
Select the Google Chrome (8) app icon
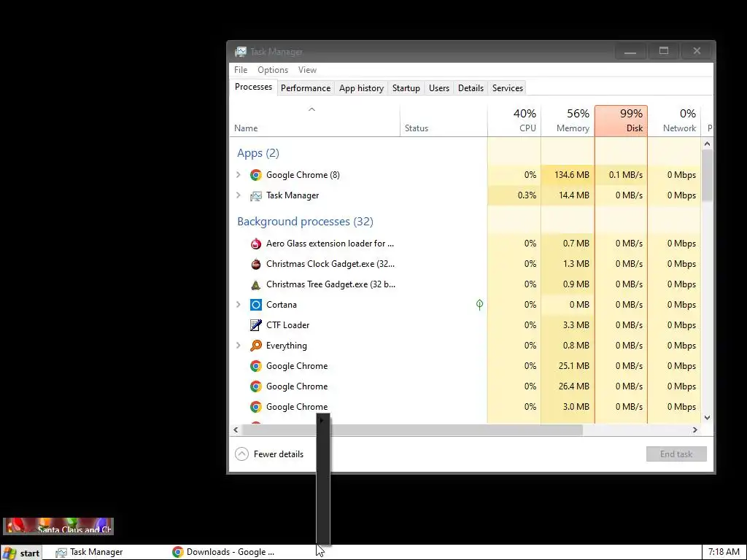pyautogui.click(x=256, y=175)
